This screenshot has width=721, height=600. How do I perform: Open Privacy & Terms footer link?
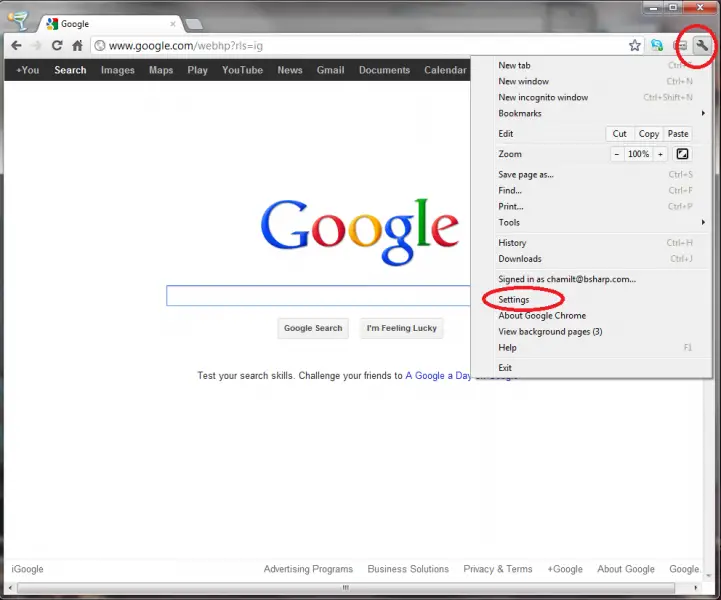[x=498, y=569]
